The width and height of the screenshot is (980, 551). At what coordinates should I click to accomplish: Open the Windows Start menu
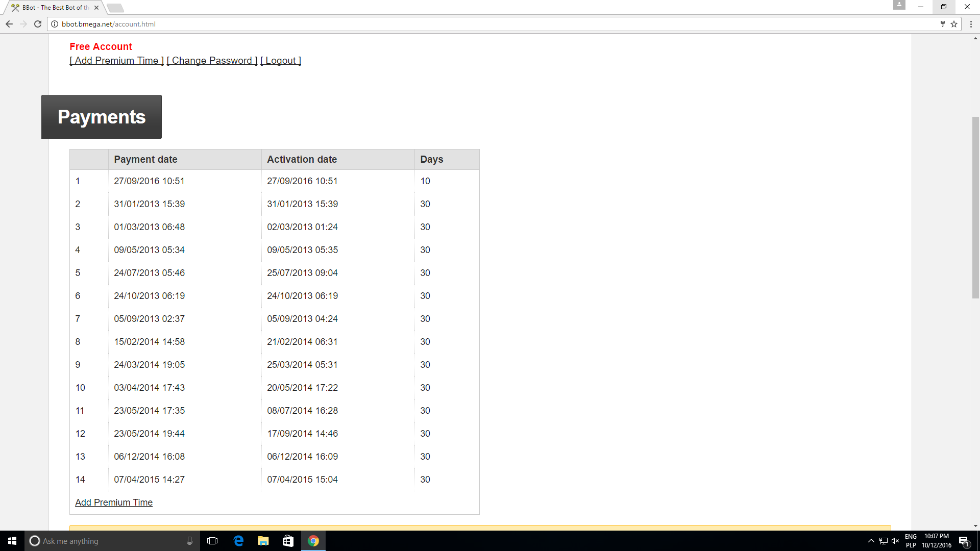coord(12,541)
